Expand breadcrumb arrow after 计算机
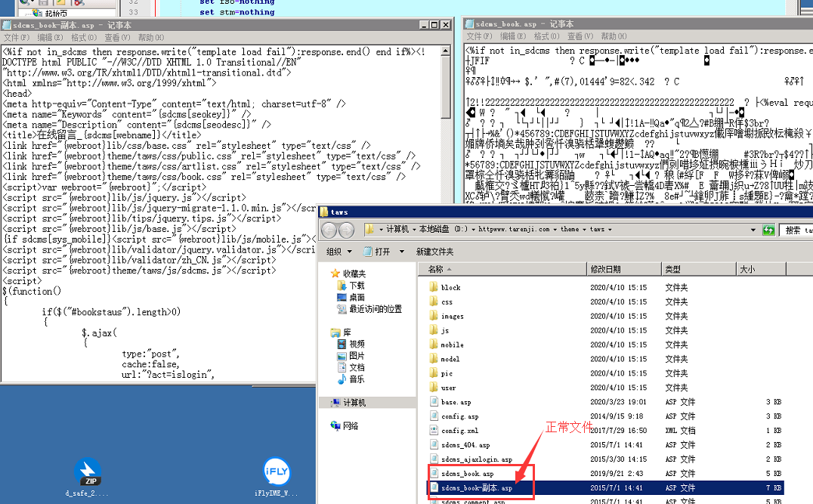 click(414, 229)
